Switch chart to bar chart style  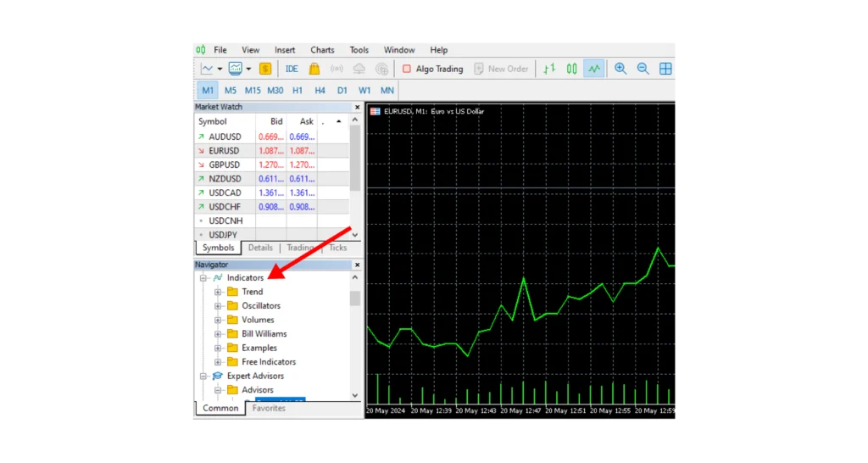click(x=549, y=69)
